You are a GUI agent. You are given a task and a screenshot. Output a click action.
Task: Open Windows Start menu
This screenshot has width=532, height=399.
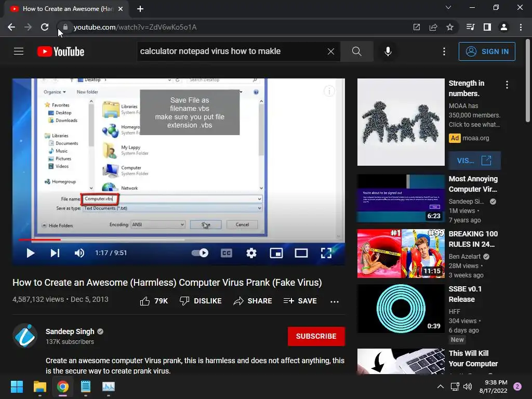click(x=17, y=387)
